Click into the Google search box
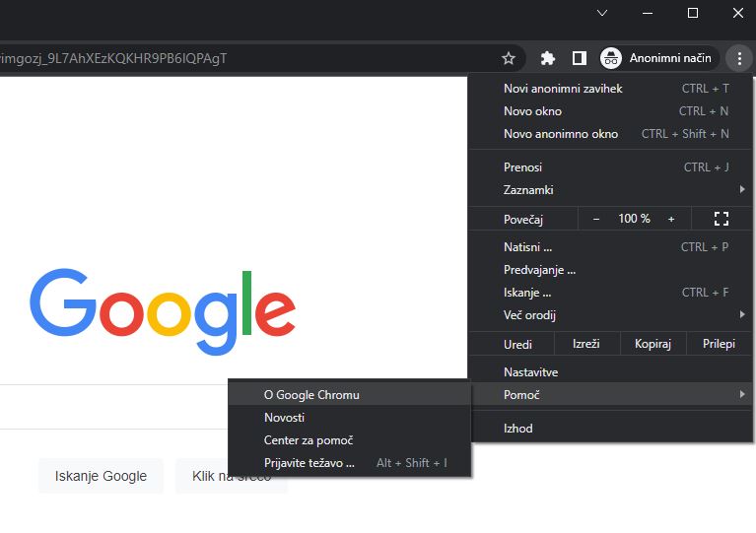The width and height of the screenshot is (756, 533). point(114,407)
